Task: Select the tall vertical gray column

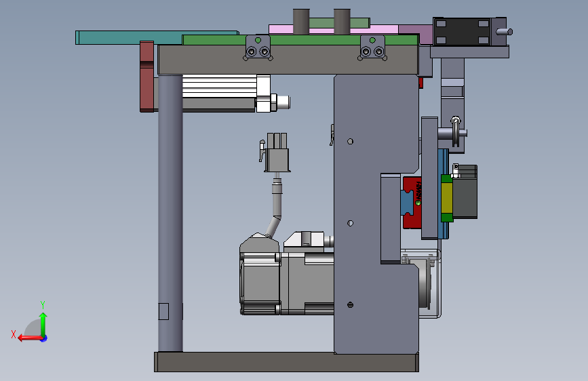Action: pos(170,213)
